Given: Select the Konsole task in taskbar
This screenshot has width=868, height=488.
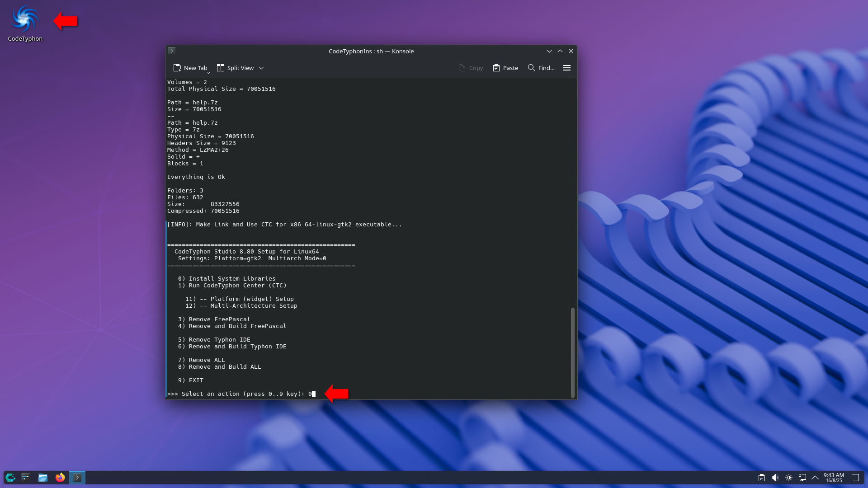Looking at the screenshot, I should click(x=77, y=478).
